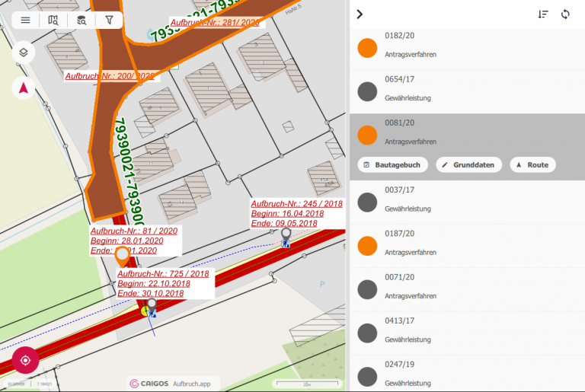Open the database search tool
Image resolution: width=585 pixels, height=392 pixels.
point(82,20)
